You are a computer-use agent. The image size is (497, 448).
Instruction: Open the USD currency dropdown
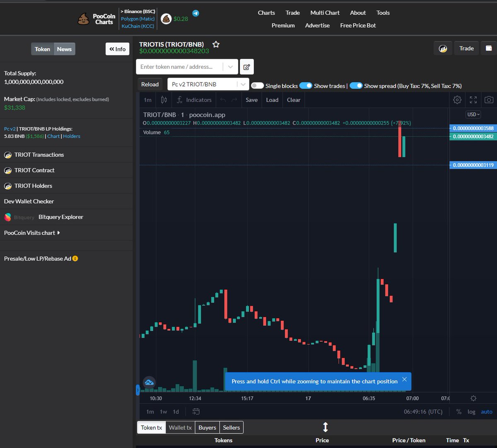pos(473,114)
